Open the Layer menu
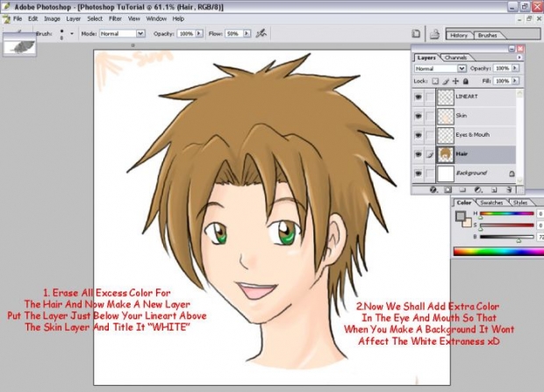Viewport: 544px width, 392px height. coord(73,18)
